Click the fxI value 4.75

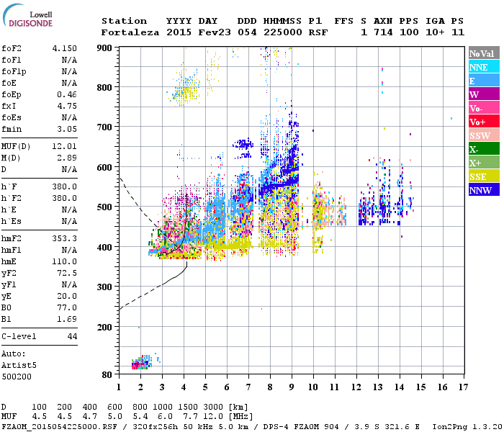67,106
